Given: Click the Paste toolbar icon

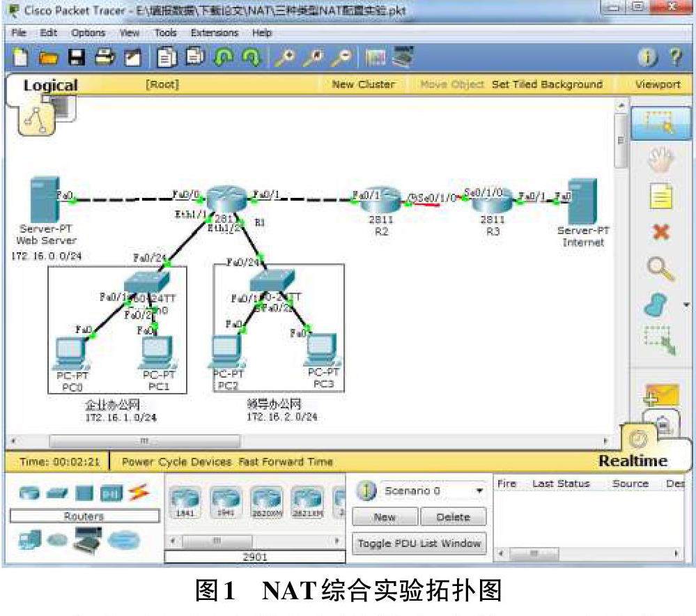Looking at the screenshot, I should 195,57.
